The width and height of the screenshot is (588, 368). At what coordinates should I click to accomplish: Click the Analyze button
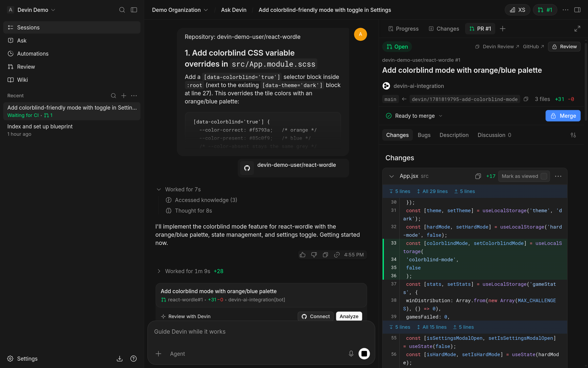point(349,316)
